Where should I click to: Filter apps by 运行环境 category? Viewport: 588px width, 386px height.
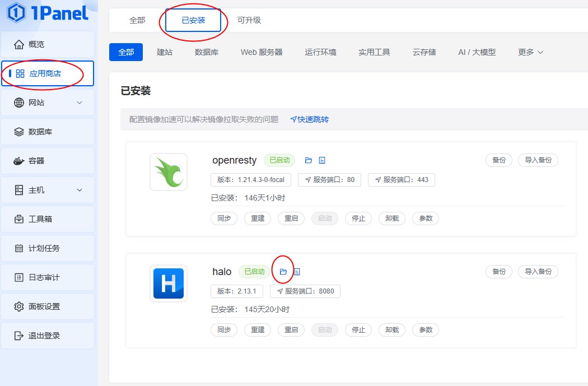(321, 52)
